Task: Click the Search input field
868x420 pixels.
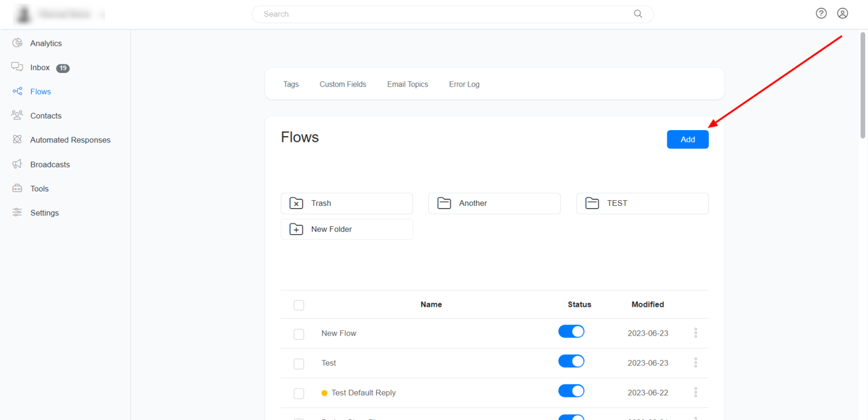Action: pos(452,14)
